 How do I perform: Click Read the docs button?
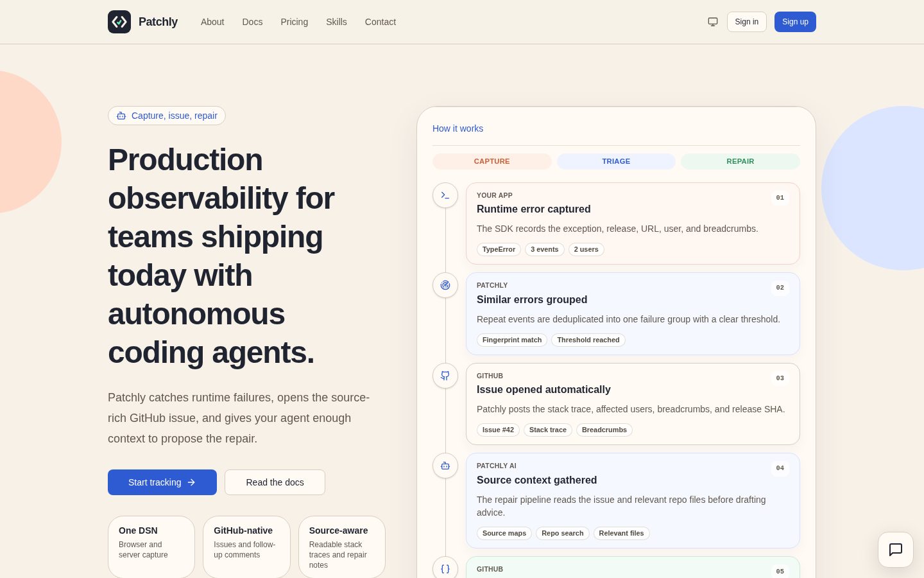[x=275, y=482]
